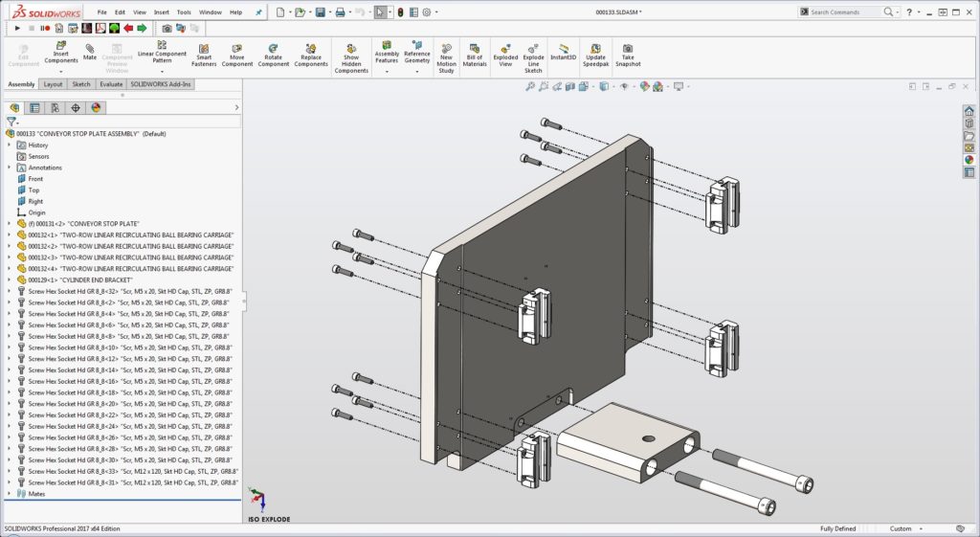
Task: Switch to the Layout tab
Action: [53, 84]
